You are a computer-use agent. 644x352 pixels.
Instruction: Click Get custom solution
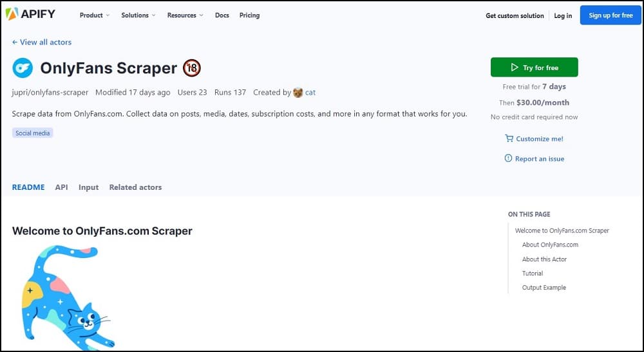point(515,15)
